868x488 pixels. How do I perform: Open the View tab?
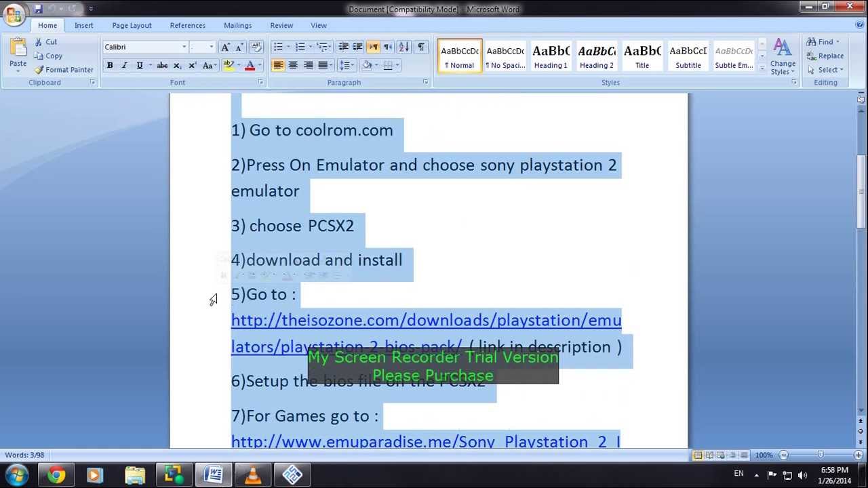click(x=318, y=25)
